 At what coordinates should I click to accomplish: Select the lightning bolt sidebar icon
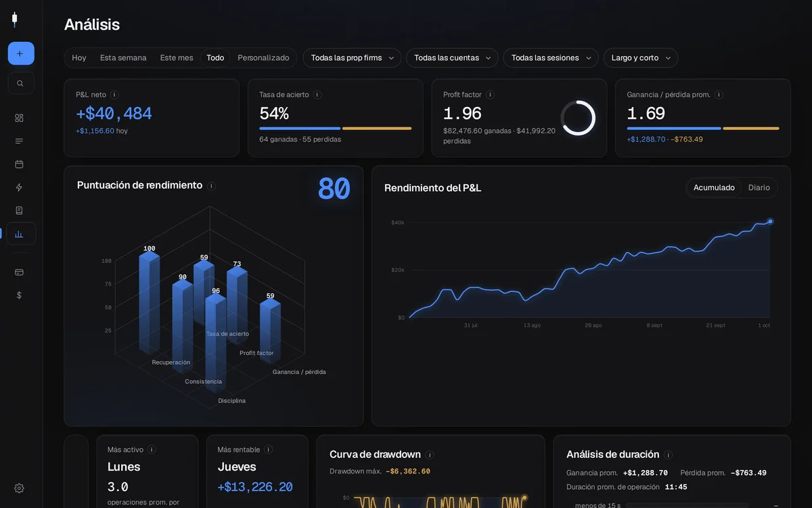pos(19,188)
